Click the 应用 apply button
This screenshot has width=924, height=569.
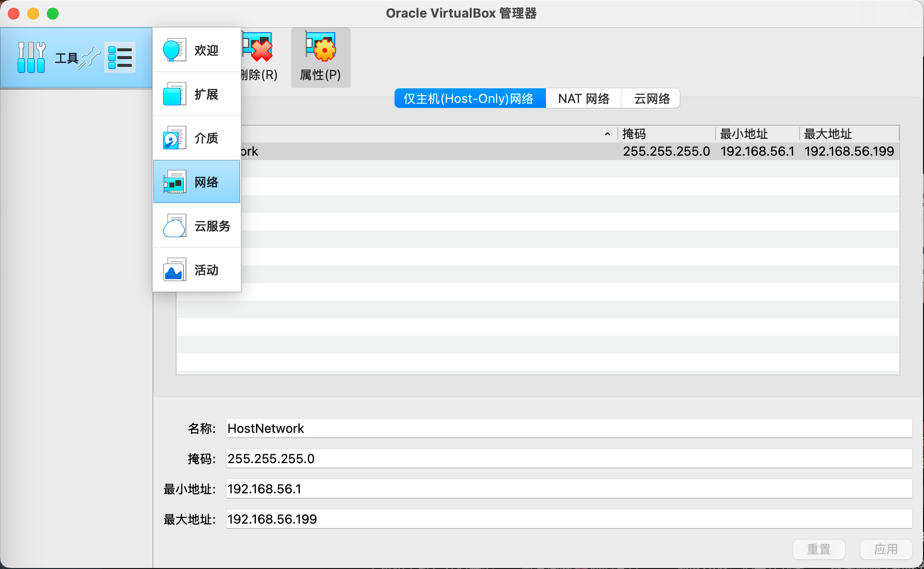click(885, 549)
